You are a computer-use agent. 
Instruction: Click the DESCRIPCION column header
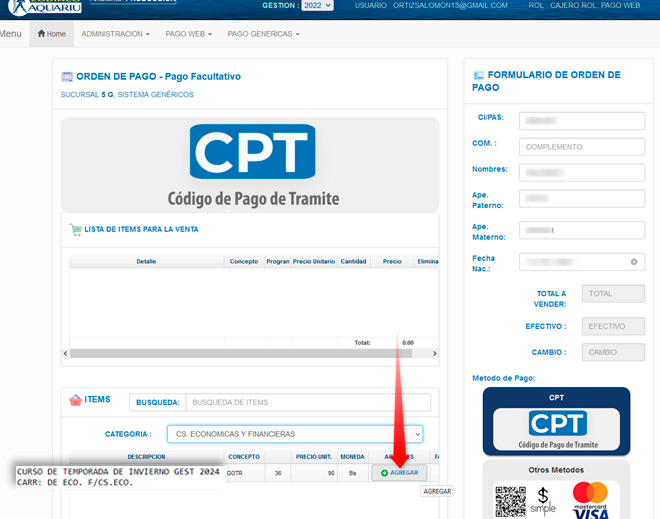tap(146, 457)
